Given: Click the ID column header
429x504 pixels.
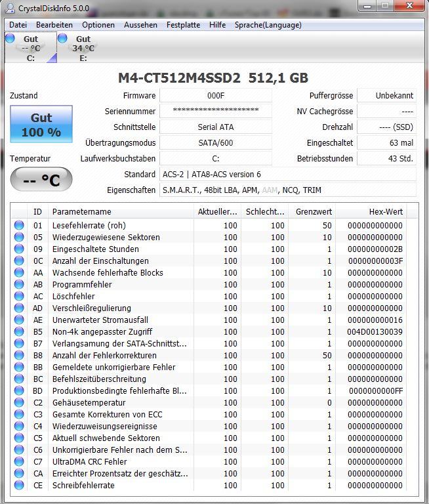Looking at the screenshot, I should 37,211.
